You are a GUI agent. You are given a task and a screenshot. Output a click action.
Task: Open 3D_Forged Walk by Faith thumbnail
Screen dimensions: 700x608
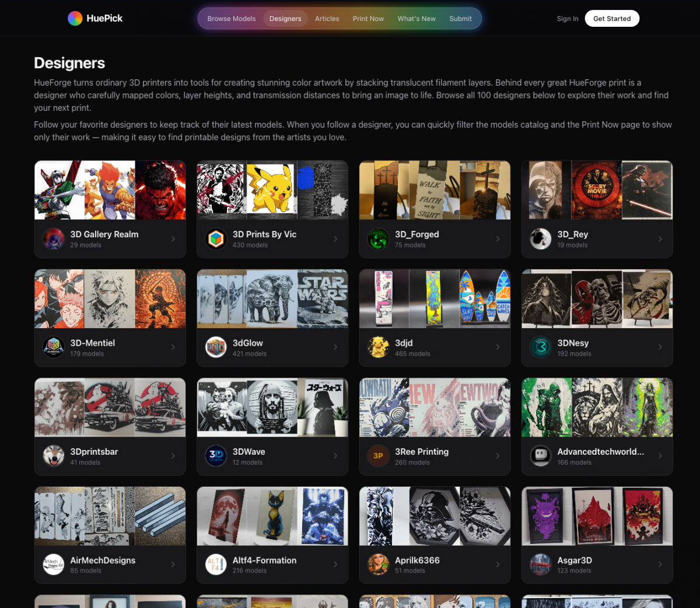(435, 190)
